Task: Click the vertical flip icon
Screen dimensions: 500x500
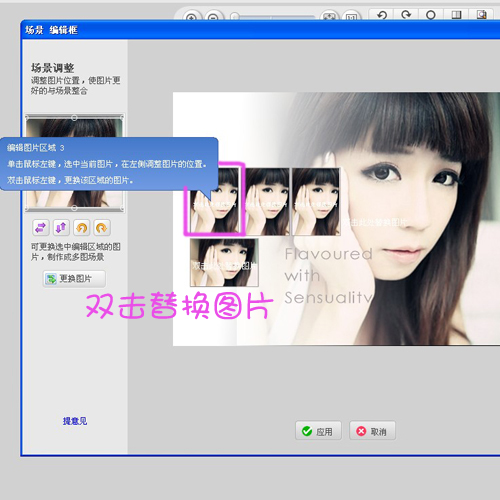Action: (61, 228)
